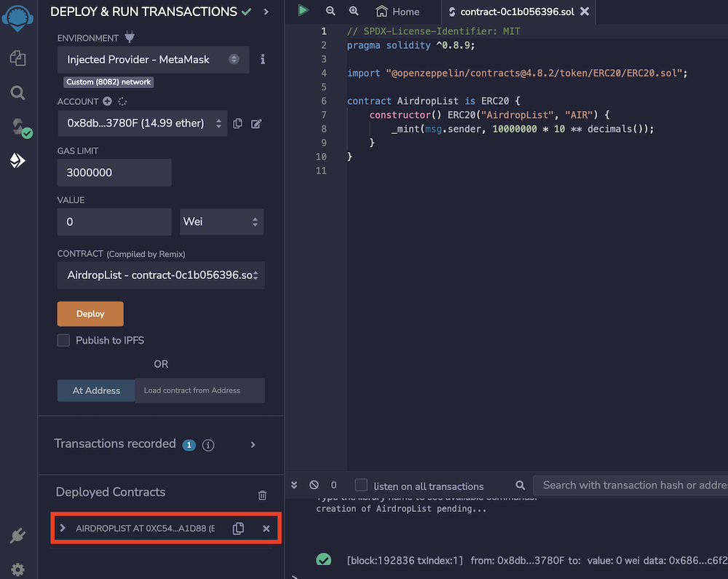Expand the Transactions recorded section
Screen dimensions: 728x579
coord(253,444)
